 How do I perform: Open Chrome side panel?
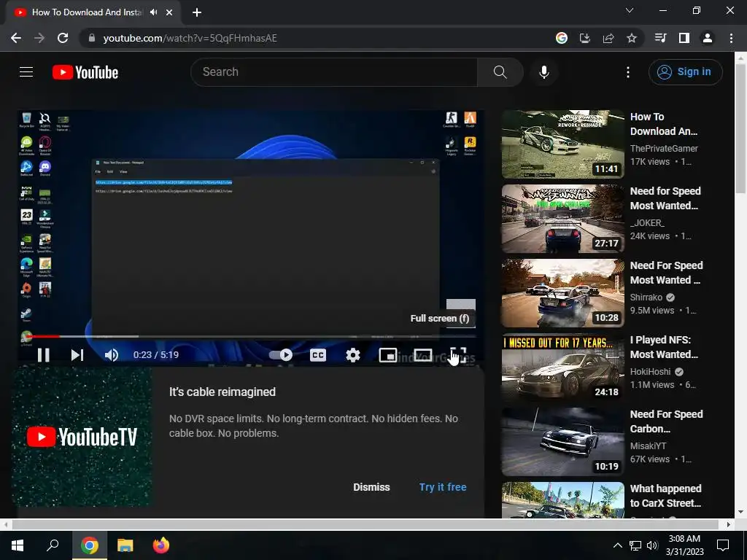click(x=684, y=38)
